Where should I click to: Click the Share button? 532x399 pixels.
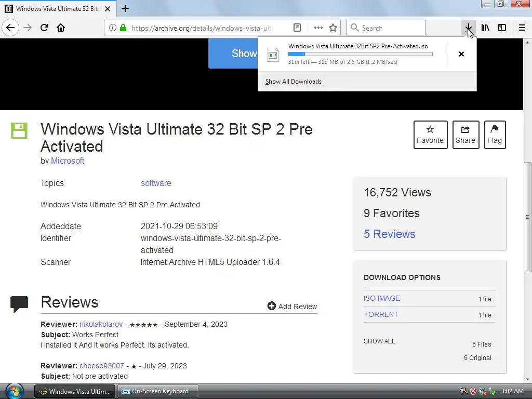(465, 135)
